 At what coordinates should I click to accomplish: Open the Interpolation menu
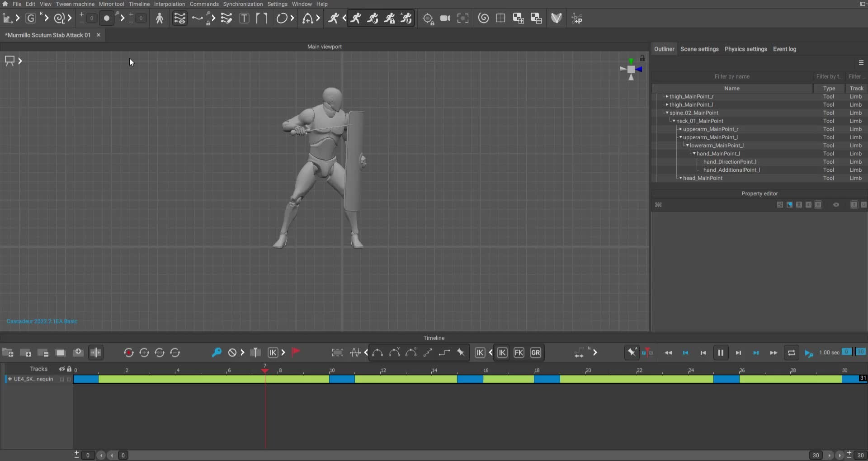[169, 4]
